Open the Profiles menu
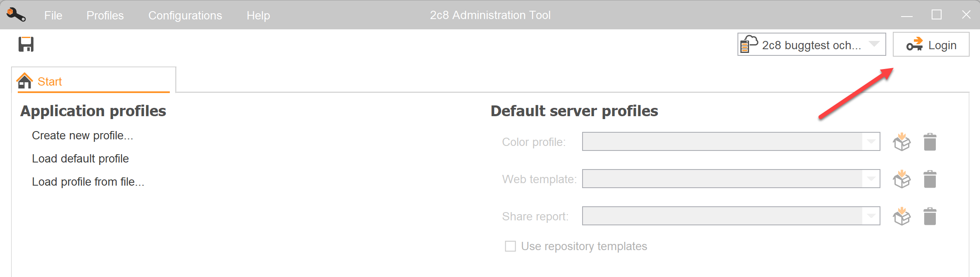 coord(105,15)
